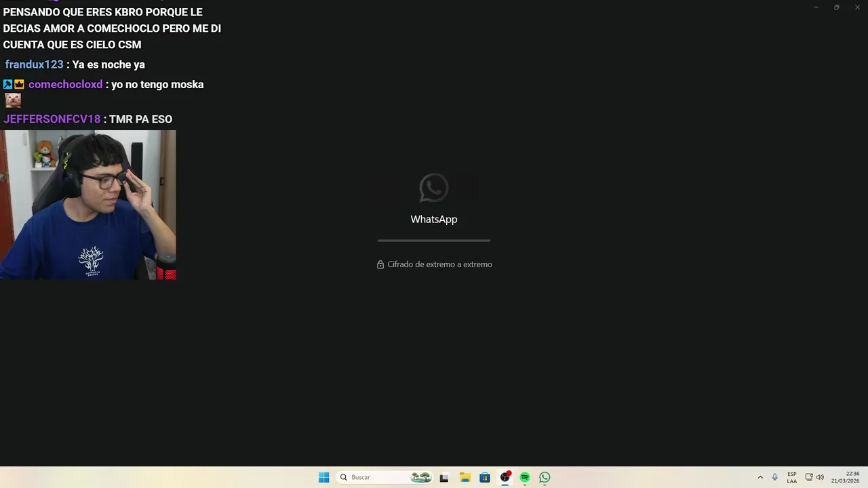Open Microsoft Store from the taskbar
Image resolution: width=868 pixels, height=488 pixels.
485,477
